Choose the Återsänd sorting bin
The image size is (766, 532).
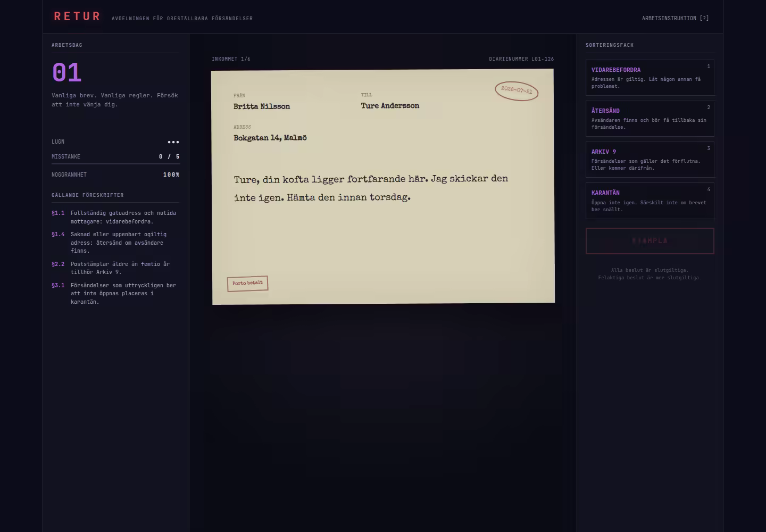[650, 119]
